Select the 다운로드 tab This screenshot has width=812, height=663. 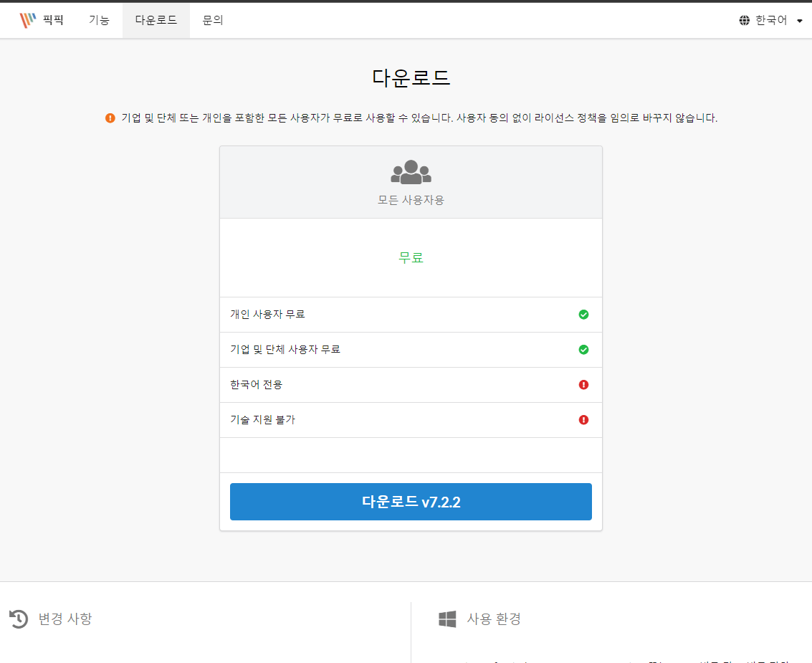coord(156,20)
